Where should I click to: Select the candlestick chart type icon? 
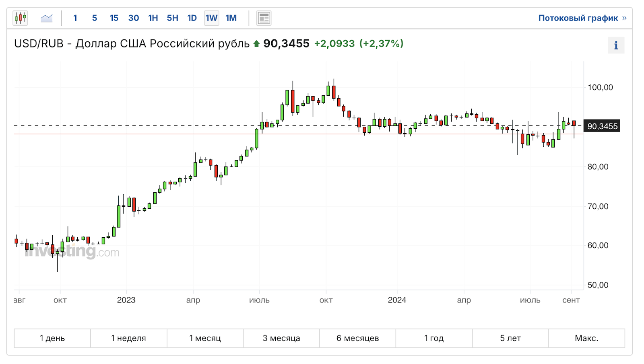point(20,18)
